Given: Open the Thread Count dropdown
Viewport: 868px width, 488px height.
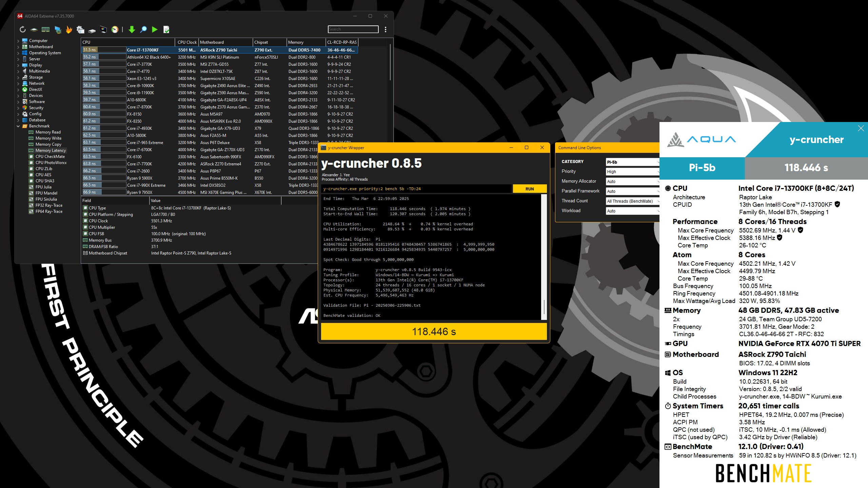Looking at the screenshot, I should pyautogui.click(x=633, y=201).
